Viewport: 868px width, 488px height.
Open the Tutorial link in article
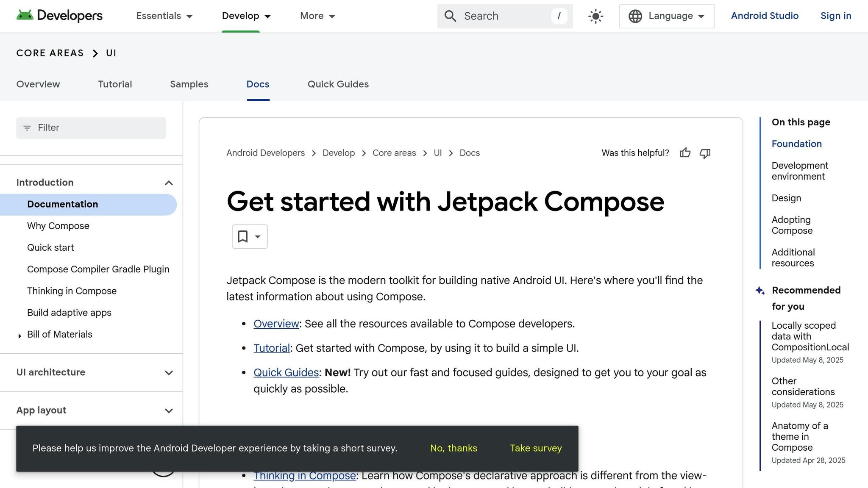[x=272, y=348]
